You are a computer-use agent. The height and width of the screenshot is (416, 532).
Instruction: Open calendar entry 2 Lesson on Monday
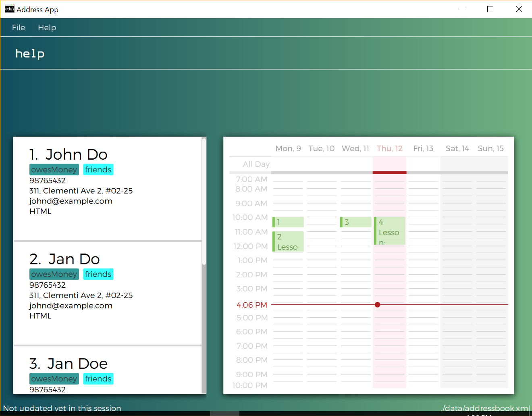point(288,241)
